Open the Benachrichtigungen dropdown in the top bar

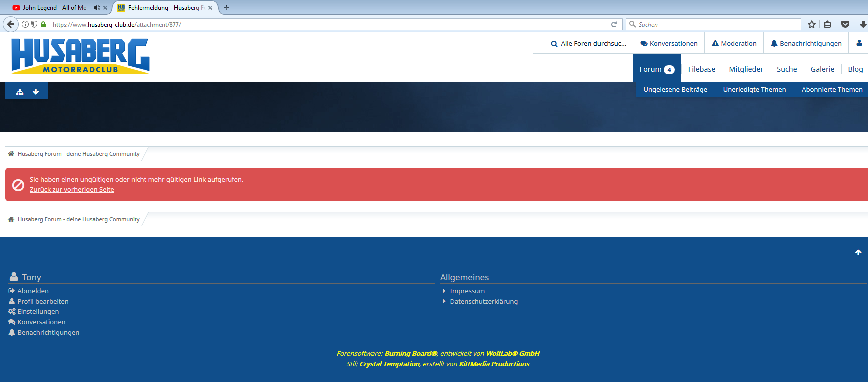tap(806, 43)
